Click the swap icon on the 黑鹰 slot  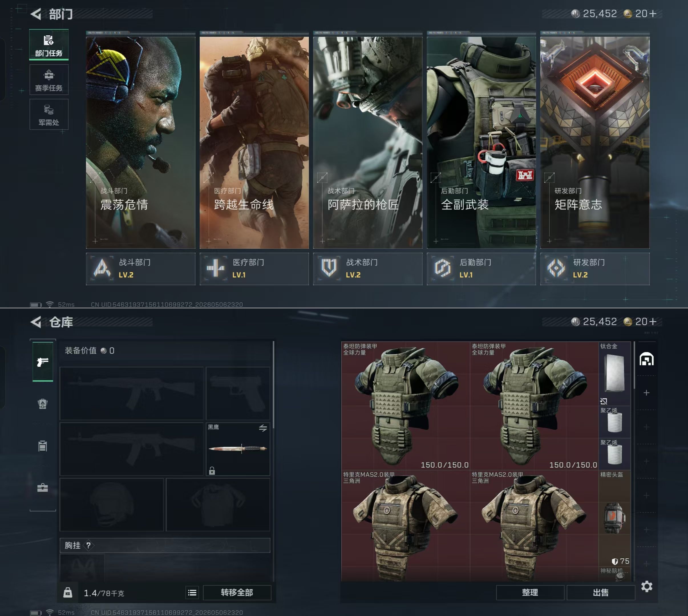click(263, 428)
